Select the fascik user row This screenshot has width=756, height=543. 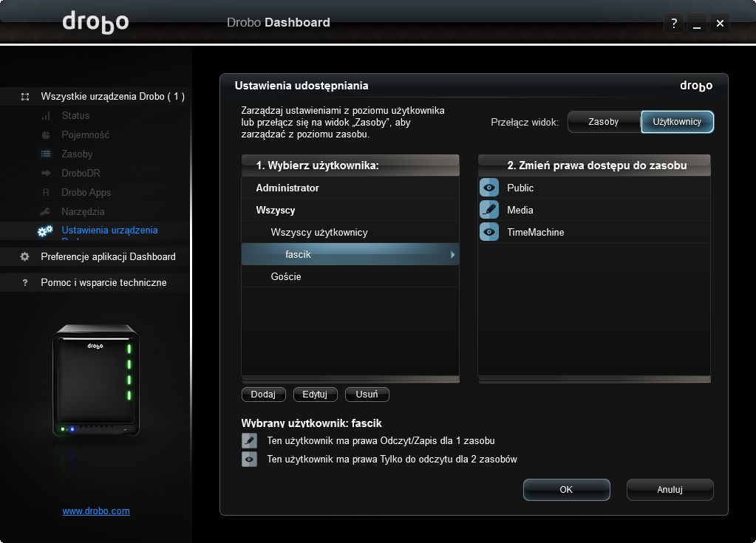350,254
